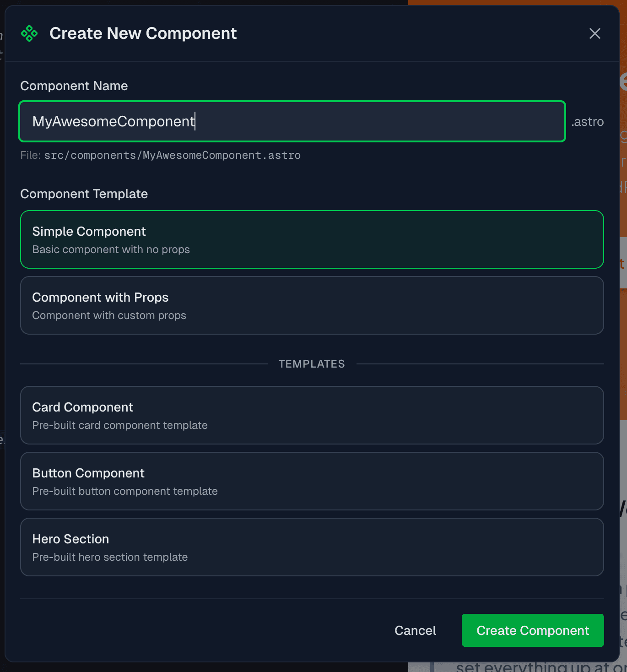Choose the Card Component template
The image size is (627, 672).
pos(312,415)
